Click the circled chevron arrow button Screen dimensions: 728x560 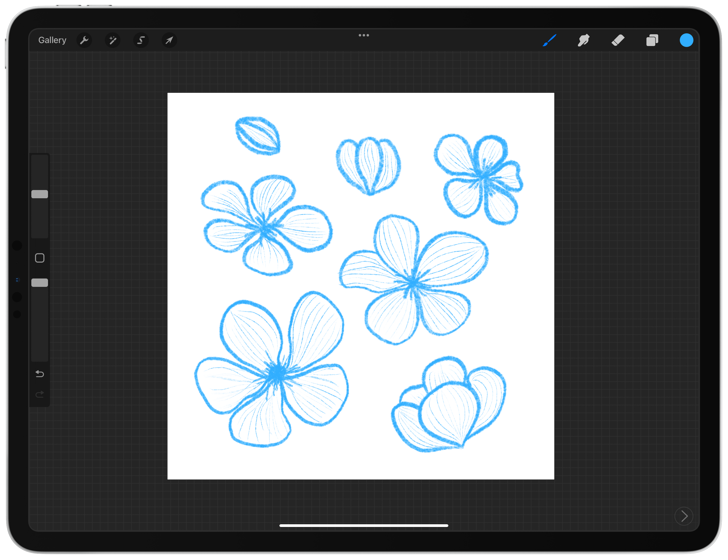pyautogui.click(x=684, y=516)
